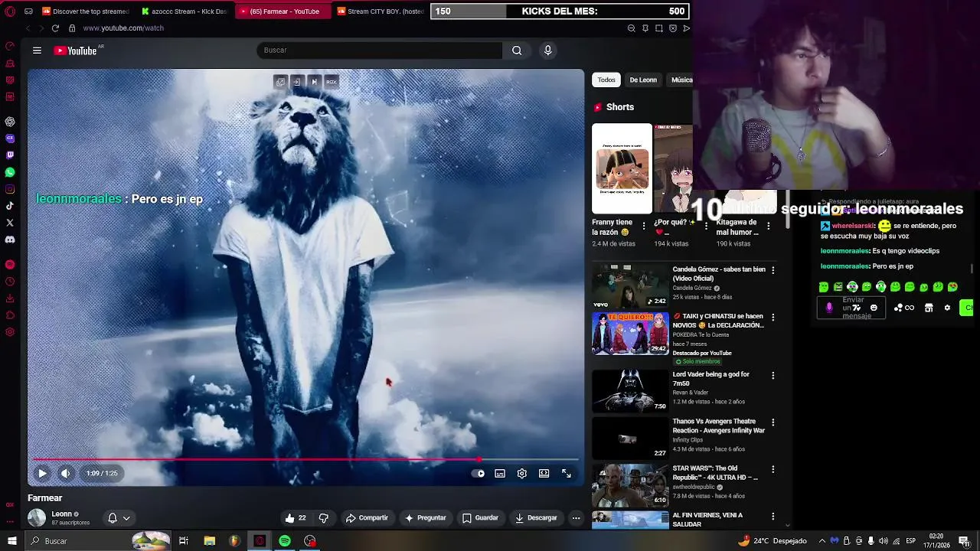Click the Compartir share button

(367, 518)
